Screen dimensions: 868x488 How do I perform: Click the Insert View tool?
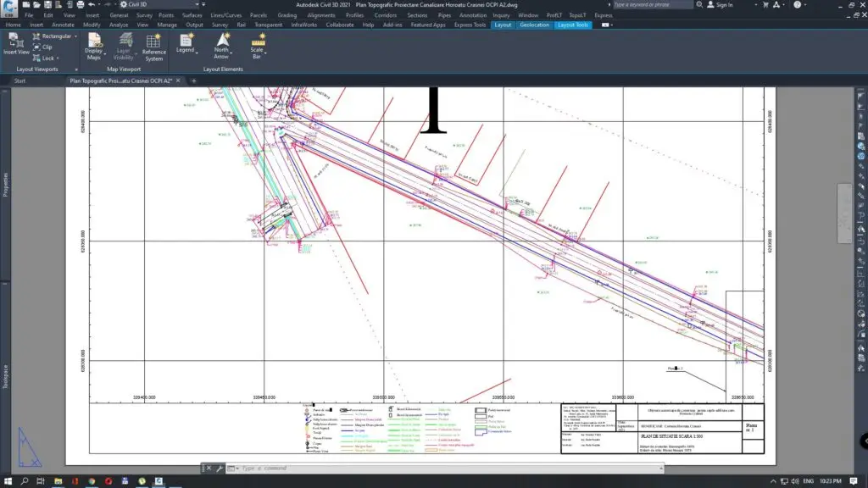(16, 44)
